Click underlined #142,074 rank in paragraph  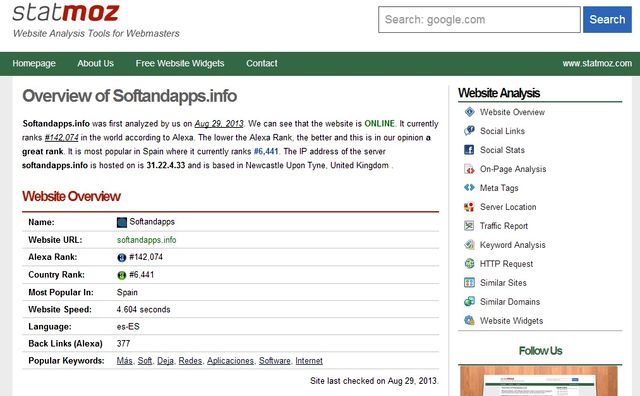pos(61,138)
